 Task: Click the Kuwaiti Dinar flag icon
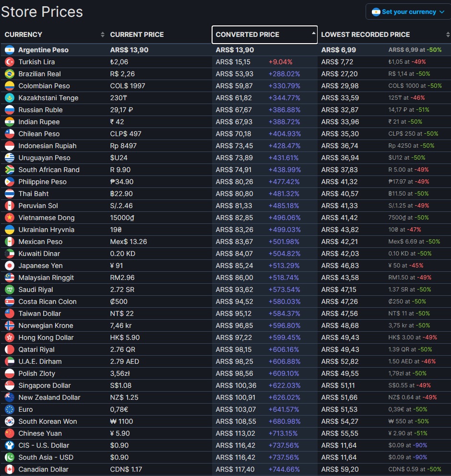click(10, 254)
